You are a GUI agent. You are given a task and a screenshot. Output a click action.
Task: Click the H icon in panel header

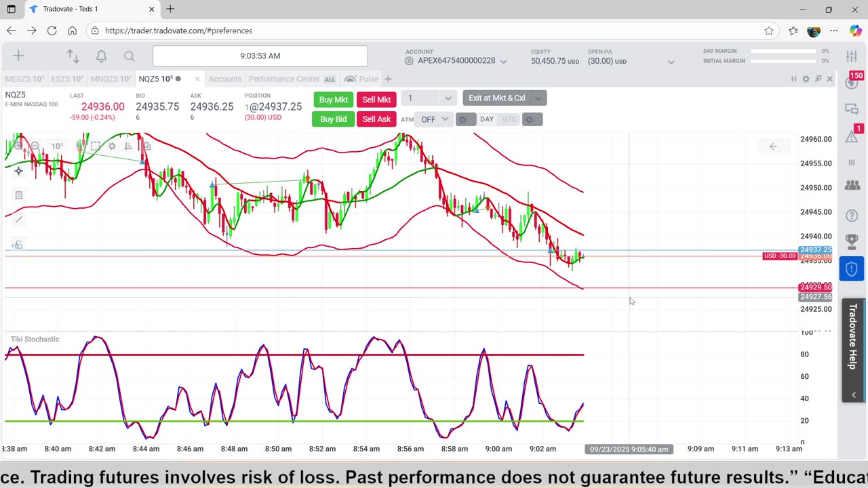point(793,79)
